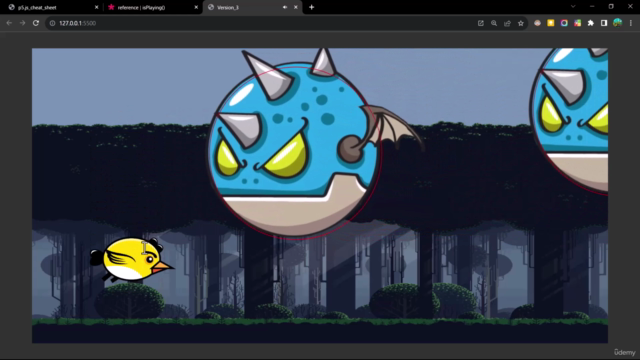Reload the current page
The image size is (640, 360).
(x=36, y=23)
